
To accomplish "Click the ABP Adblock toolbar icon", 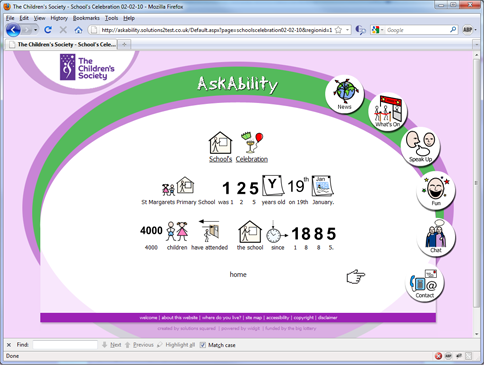I will pyautogui.click(x=467, y=30).
